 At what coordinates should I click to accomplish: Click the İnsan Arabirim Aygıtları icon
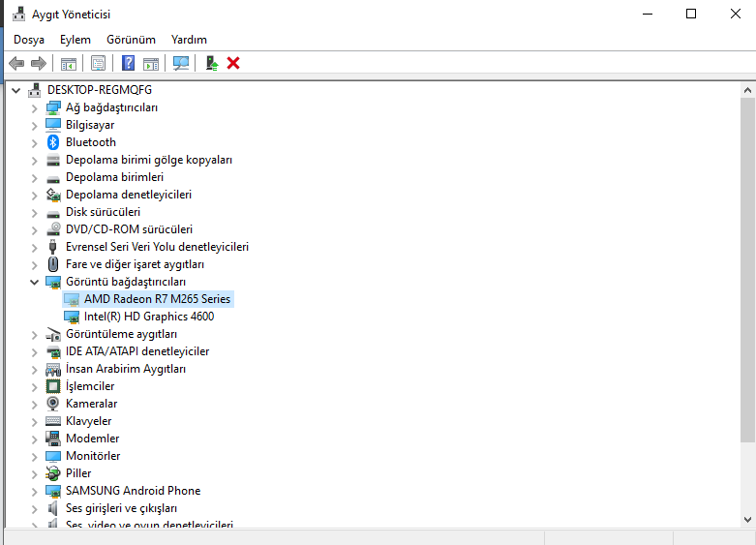pos(53,370)
